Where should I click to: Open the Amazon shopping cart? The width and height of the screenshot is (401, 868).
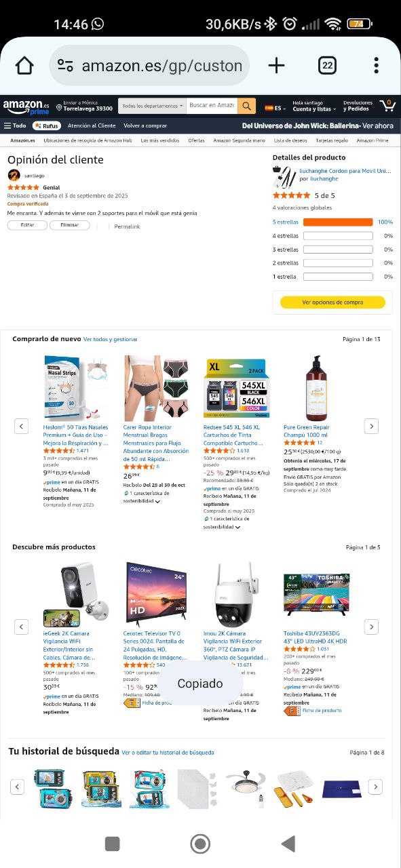pyautogui.click(x=387, y=105)
